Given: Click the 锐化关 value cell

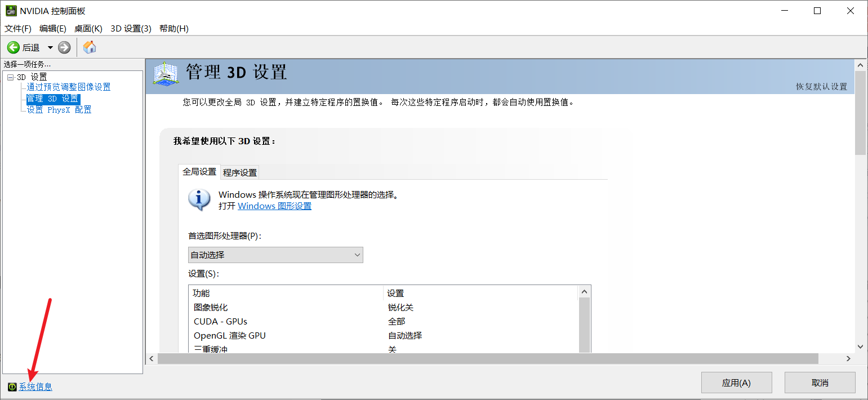Looking at the screenshot, I should point(400,308).
